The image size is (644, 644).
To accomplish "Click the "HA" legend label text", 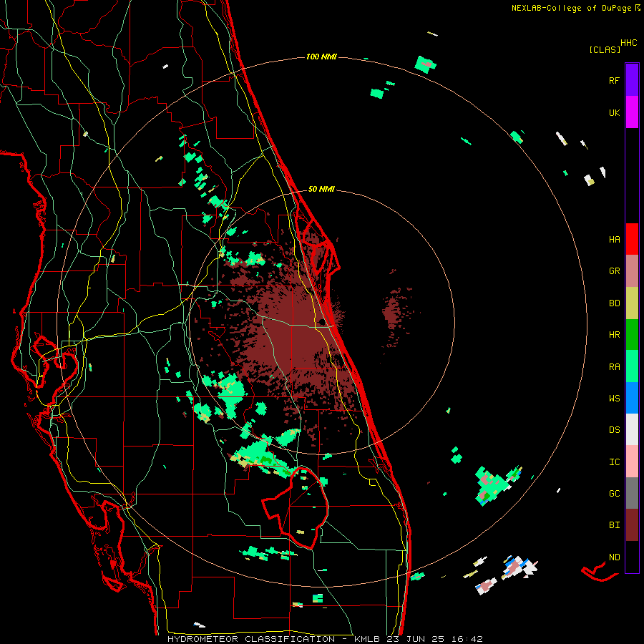I will pyautogui.click(x=614, y=240).
